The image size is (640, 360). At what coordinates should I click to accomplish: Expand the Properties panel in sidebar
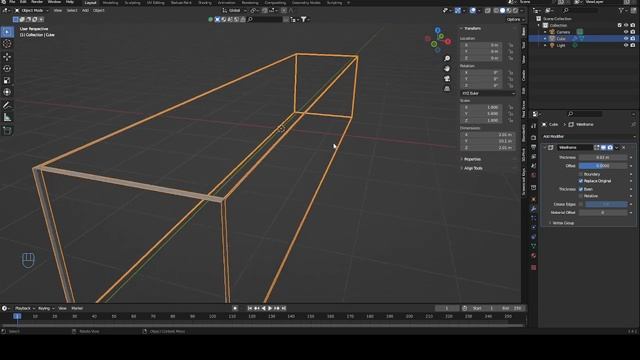(x=472, y=159)
